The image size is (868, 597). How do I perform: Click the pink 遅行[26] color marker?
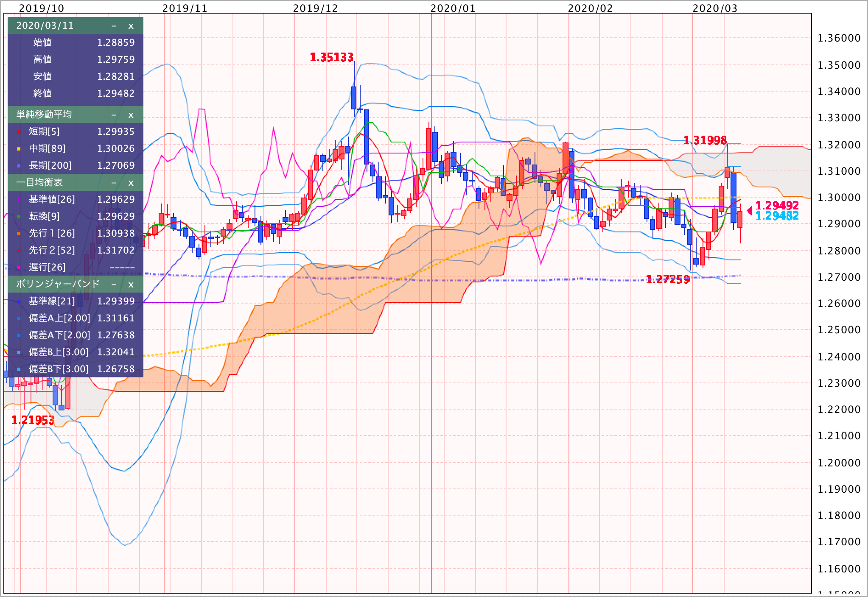click(18, 268)
